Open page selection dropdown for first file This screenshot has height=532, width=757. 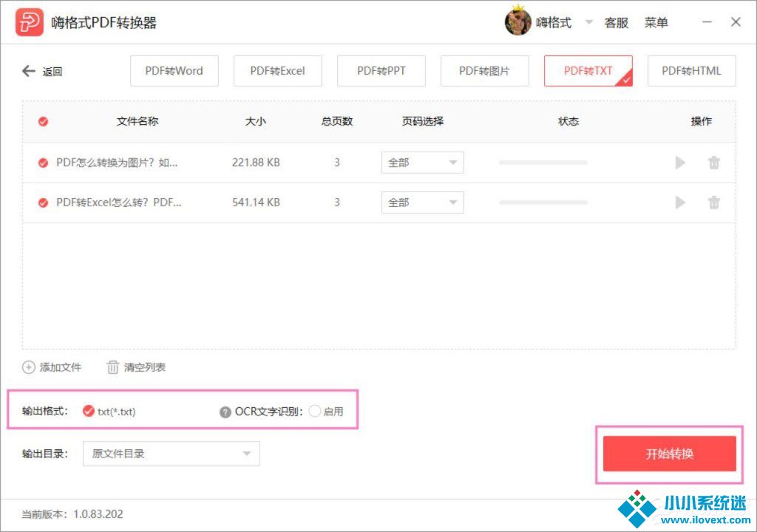[x=422, y=163]
